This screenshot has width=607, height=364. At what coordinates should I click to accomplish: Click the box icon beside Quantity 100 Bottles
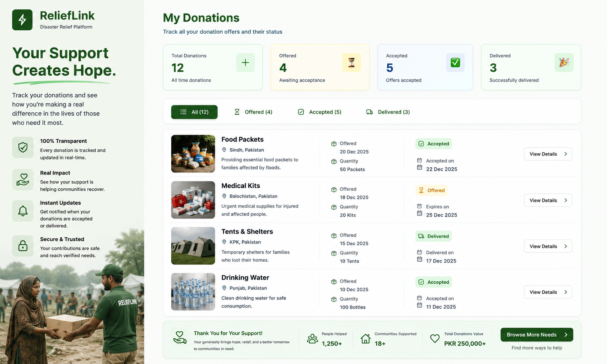tap(334, 299)
